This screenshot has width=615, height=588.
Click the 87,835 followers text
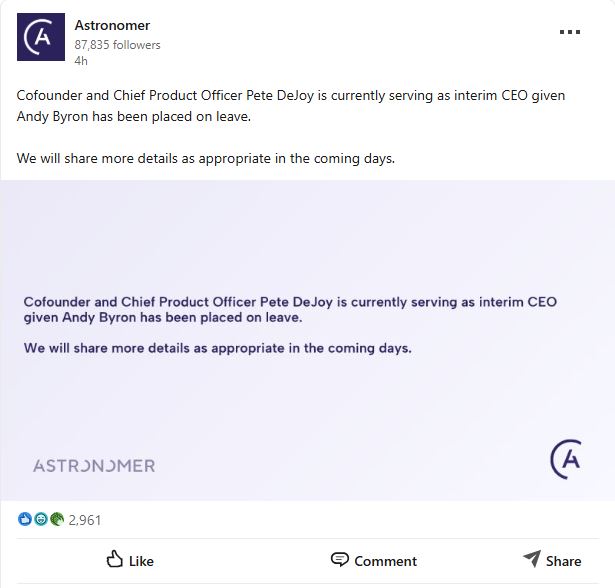(x=117, y=45)
